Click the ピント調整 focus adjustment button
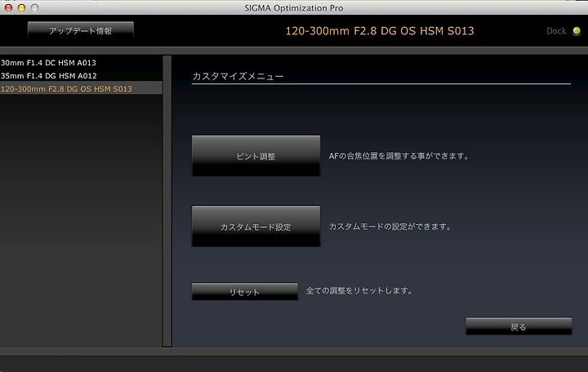The height and width of the screenshot is (372, 588). click(256, 155)
